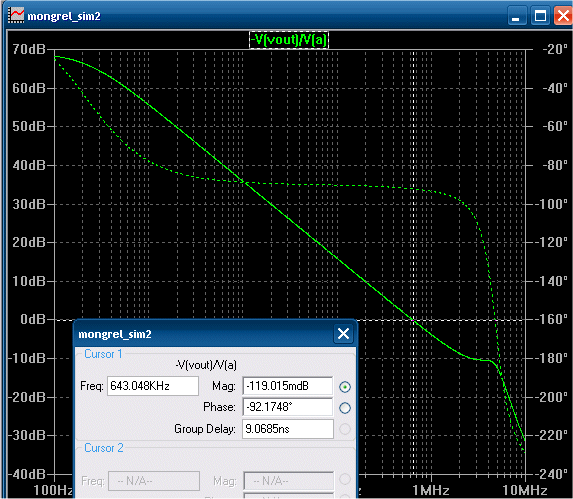Image resolution: width=573 pixels, height=499 pixels.
Task: Click the -40dB left axis label
Action: click(x=26, y=474)
